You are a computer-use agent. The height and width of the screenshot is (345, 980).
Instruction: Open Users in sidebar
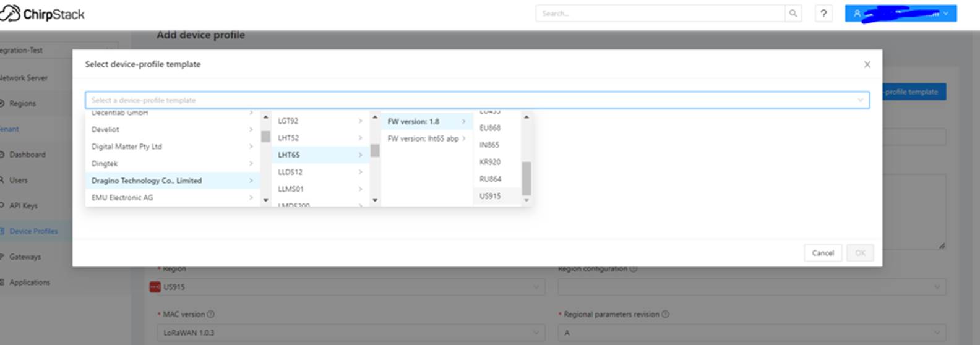[19, 180]
